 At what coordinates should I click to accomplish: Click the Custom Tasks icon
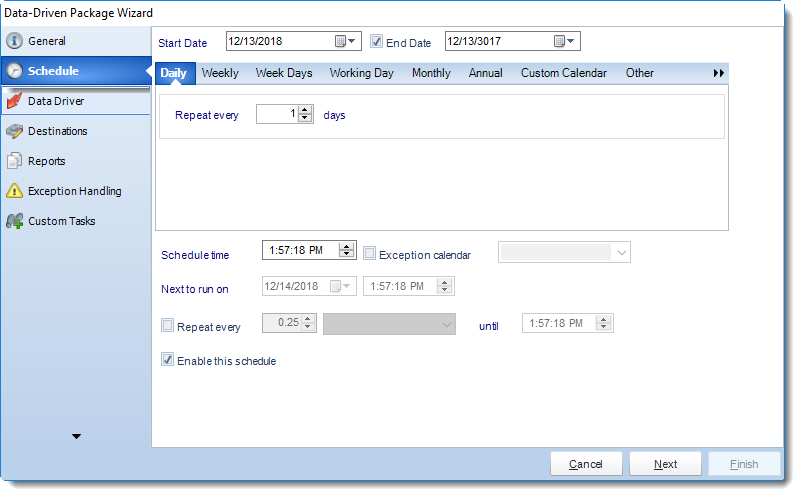(14, 221)
